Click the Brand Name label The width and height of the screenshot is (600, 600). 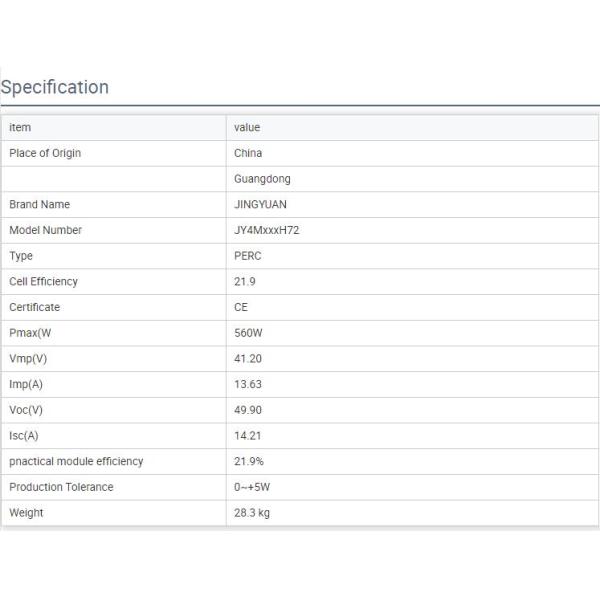[40, 204]
